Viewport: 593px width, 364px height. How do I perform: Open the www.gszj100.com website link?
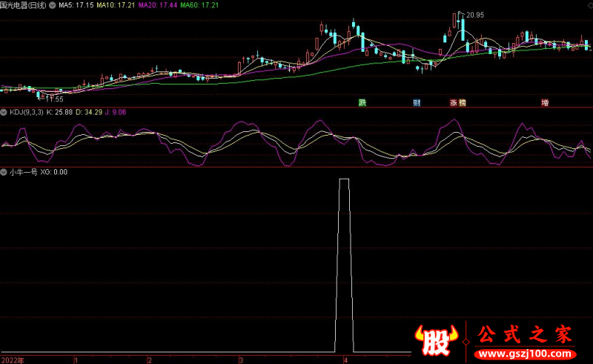pyautogui.click(x=525, y=352)
